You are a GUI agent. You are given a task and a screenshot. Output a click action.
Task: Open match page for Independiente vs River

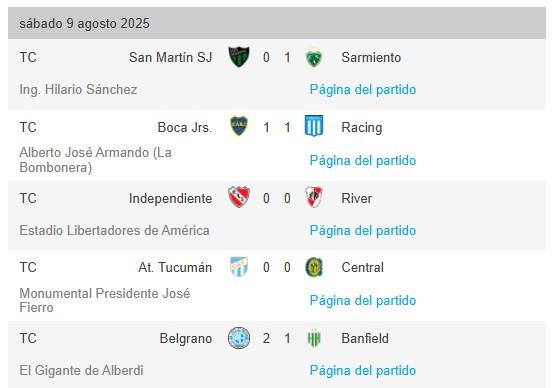point(363,231)
